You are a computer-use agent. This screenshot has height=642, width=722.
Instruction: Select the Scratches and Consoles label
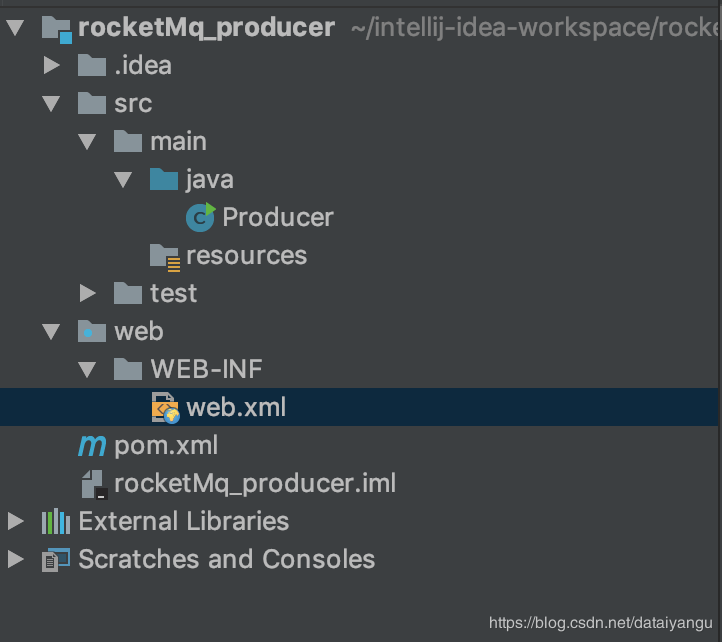tap(227, 559)
